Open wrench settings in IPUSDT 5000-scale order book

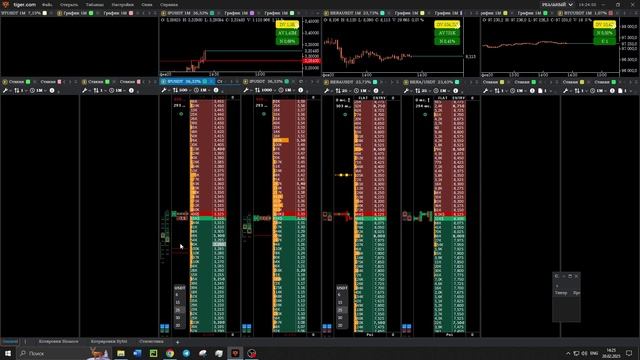click(164, 90)
